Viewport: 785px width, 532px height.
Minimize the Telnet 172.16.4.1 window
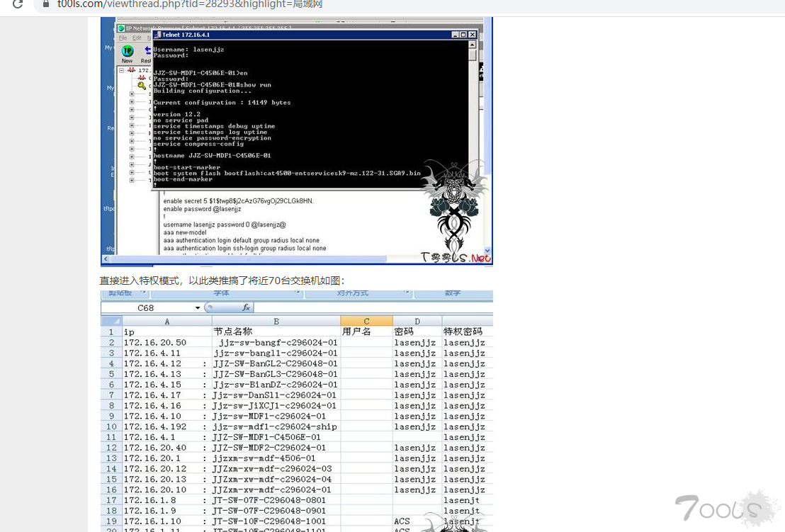tap(455, 35)
